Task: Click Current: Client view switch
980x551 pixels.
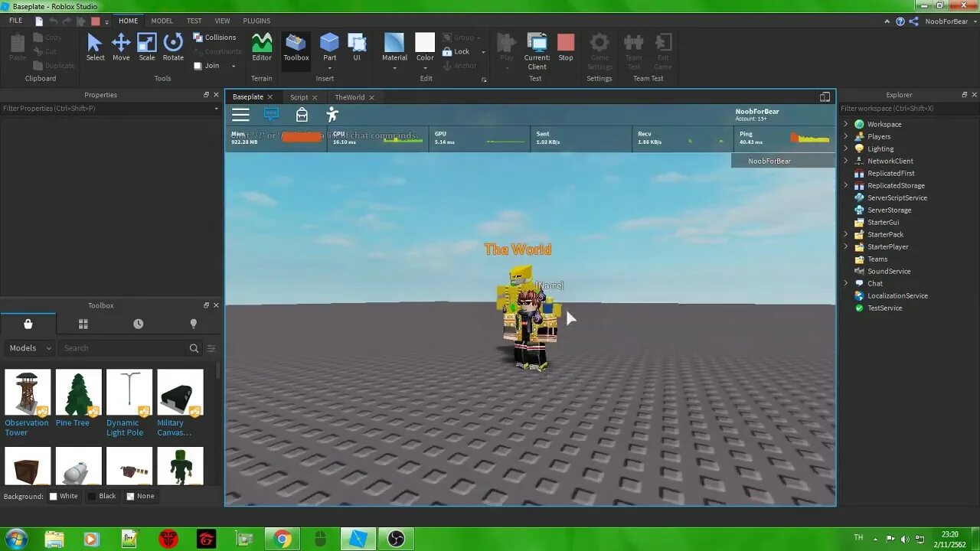Action: (x=537, y=51)
